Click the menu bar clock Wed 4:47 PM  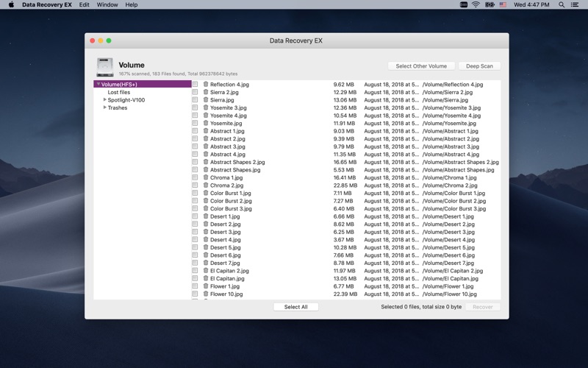531,4
